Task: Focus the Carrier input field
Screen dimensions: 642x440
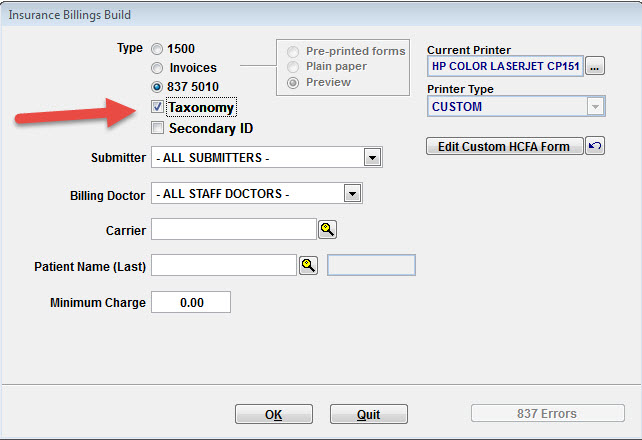Action: point(234,229)
